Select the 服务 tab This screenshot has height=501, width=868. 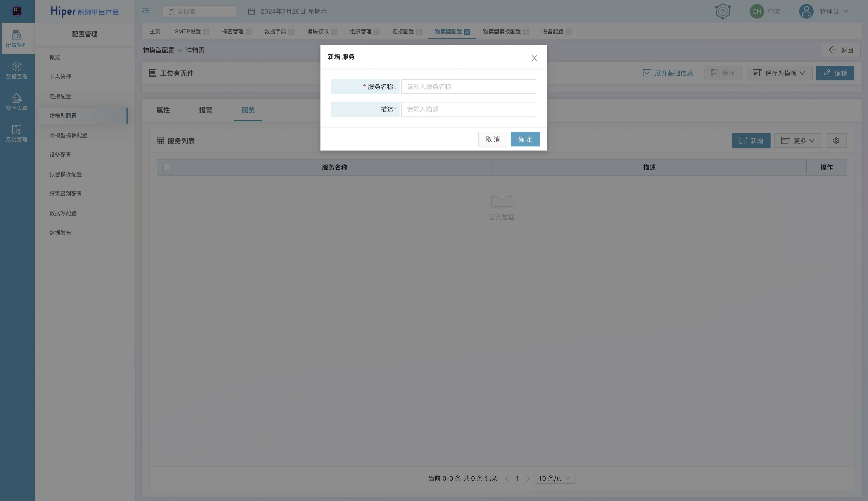pos(248,110)
